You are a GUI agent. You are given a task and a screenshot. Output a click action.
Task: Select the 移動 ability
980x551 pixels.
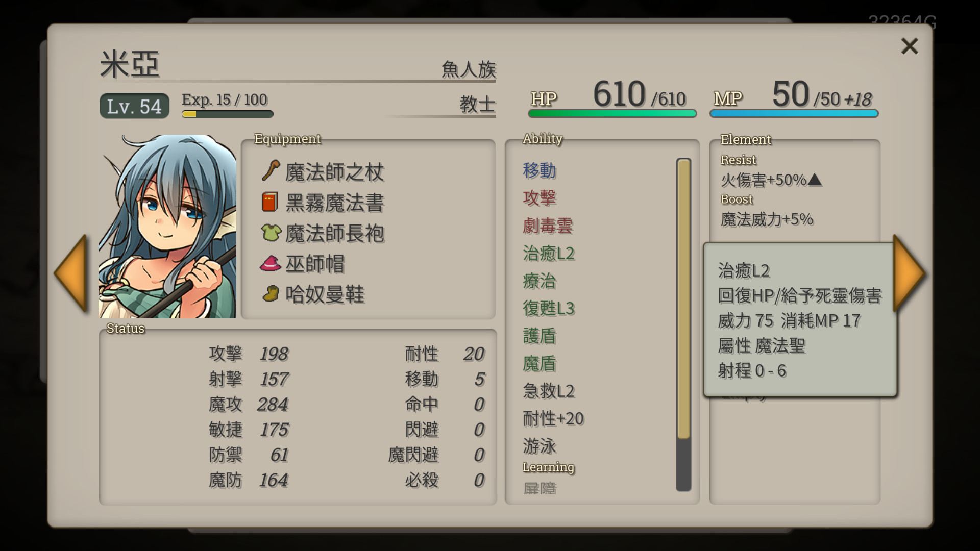pos(540,170)
